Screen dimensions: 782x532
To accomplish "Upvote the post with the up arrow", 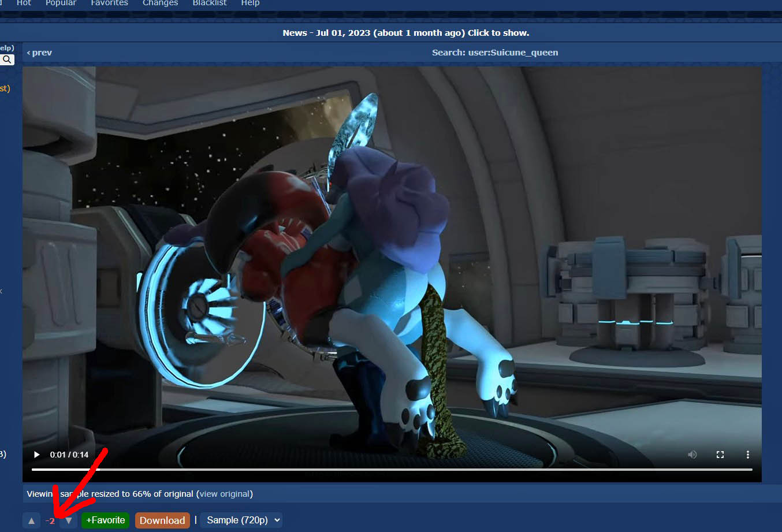I will (x=32, y=520).
